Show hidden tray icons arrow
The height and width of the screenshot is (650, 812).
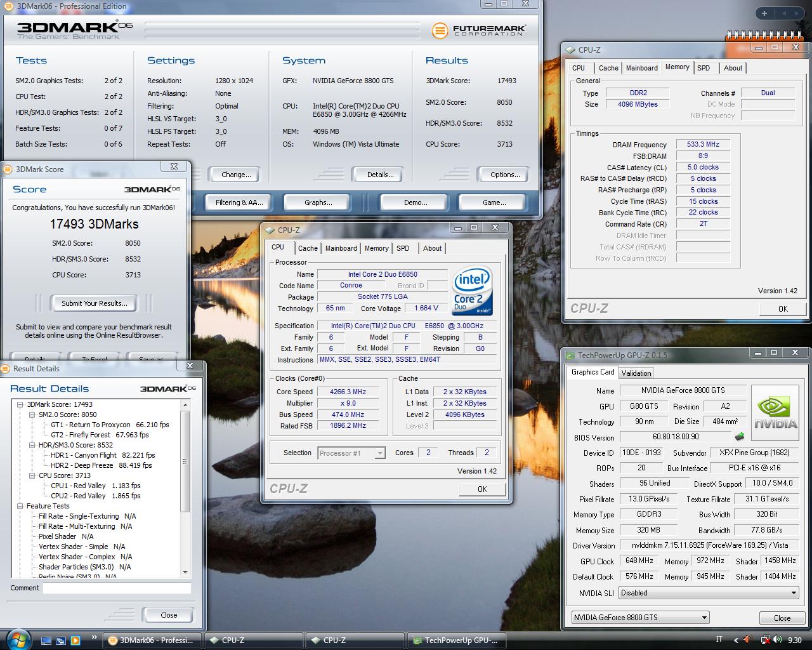coord(737,640)
